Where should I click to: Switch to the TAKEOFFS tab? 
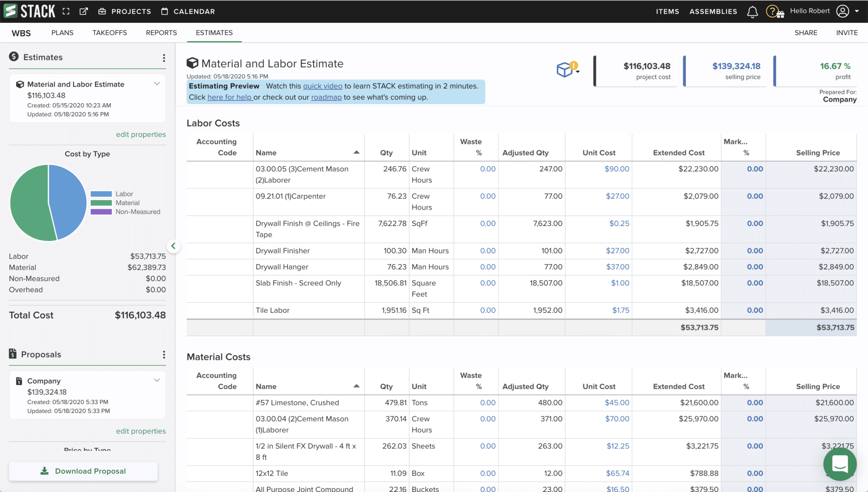(x=109, y=33)
